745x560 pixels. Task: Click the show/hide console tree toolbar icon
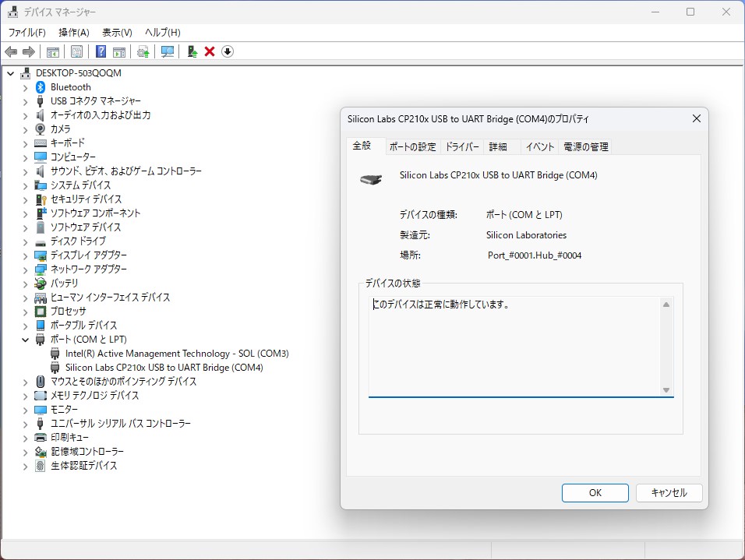(x=53, y=51)
